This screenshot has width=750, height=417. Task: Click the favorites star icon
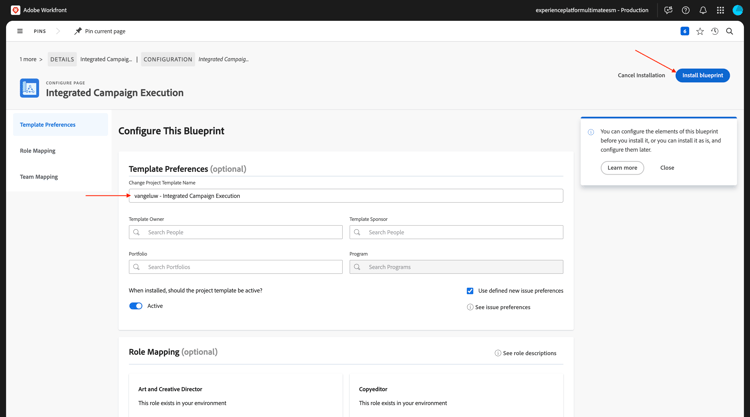point(700,31)
